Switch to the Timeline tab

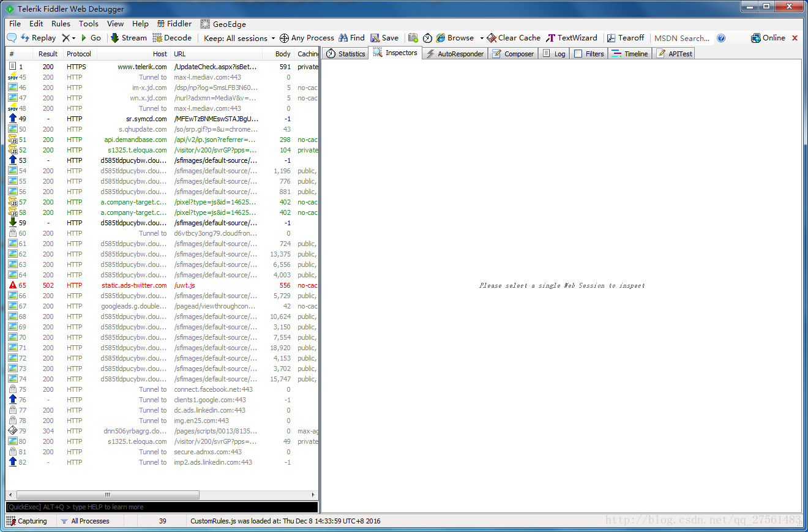pyautogui.click(x=629, y=54)
